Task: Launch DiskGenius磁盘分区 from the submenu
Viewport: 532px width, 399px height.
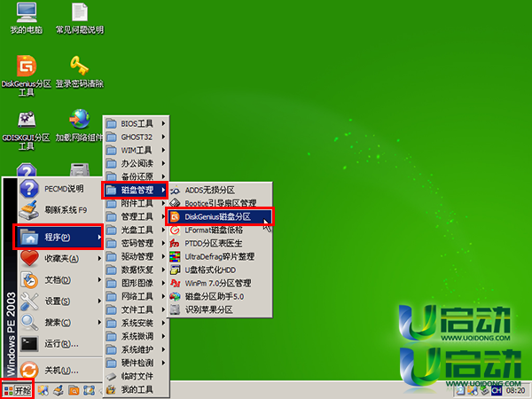Action: coord(220,216)
